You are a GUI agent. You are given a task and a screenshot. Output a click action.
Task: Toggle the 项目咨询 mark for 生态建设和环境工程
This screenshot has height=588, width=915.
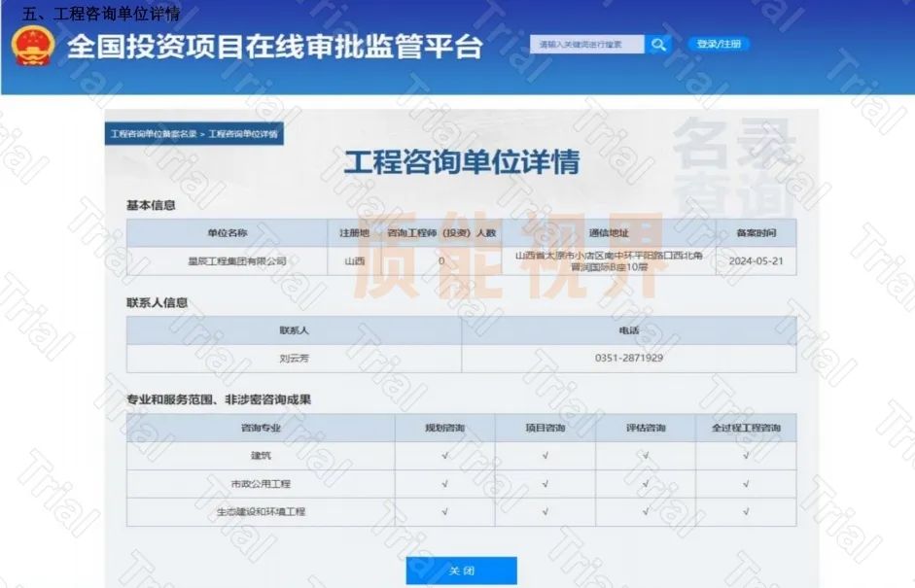(545, 510)
